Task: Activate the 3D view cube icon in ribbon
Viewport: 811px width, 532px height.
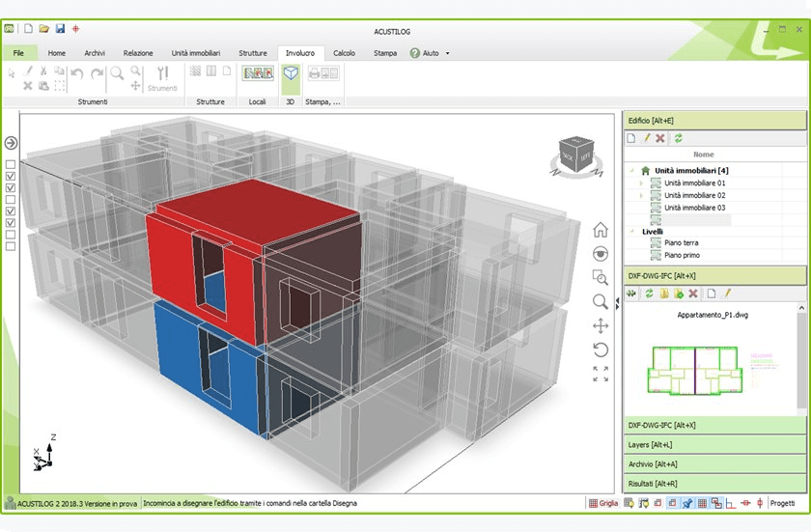Action: (291, 73)
